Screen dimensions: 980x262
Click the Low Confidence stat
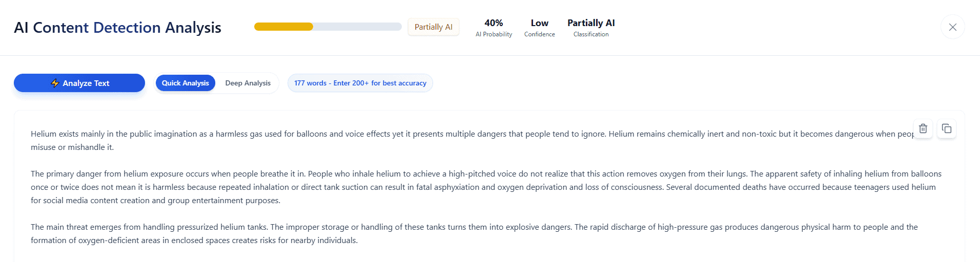point(539,28)
